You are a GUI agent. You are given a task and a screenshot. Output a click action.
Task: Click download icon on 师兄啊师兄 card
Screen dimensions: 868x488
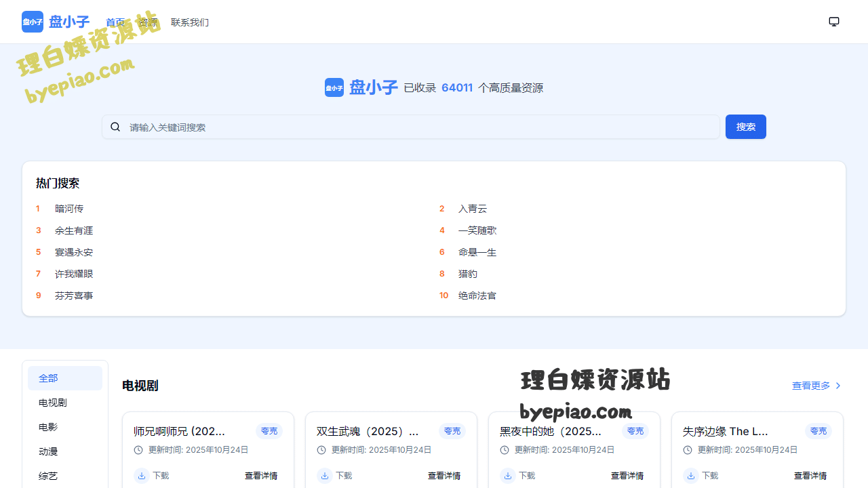[x=142, y=476]
